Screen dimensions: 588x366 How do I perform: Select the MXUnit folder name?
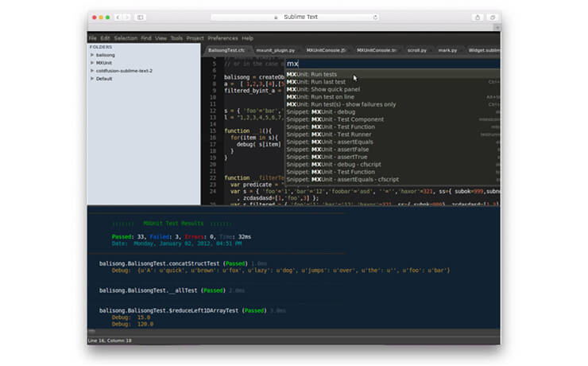pyautogui.click(x=104, y=63)
